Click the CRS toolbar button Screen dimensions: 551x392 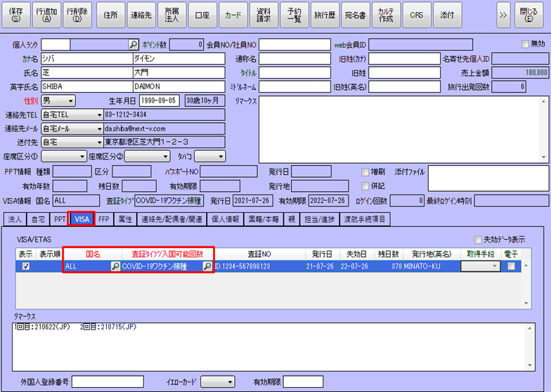point(416,15)
